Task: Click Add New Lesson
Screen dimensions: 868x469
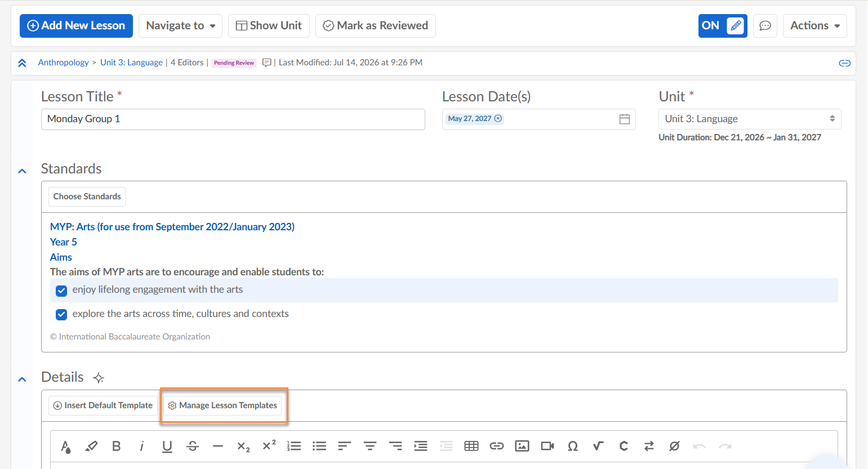Action: (x=76, y=26)
